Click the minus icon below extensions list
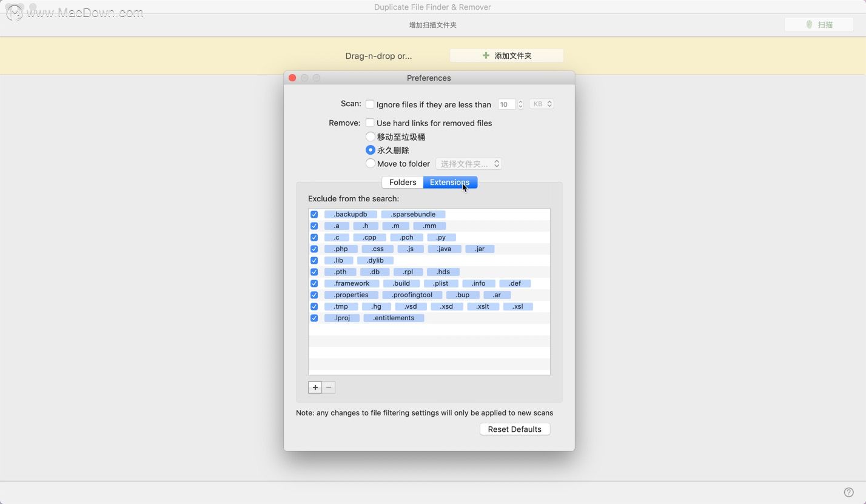 tap(329, 388)
